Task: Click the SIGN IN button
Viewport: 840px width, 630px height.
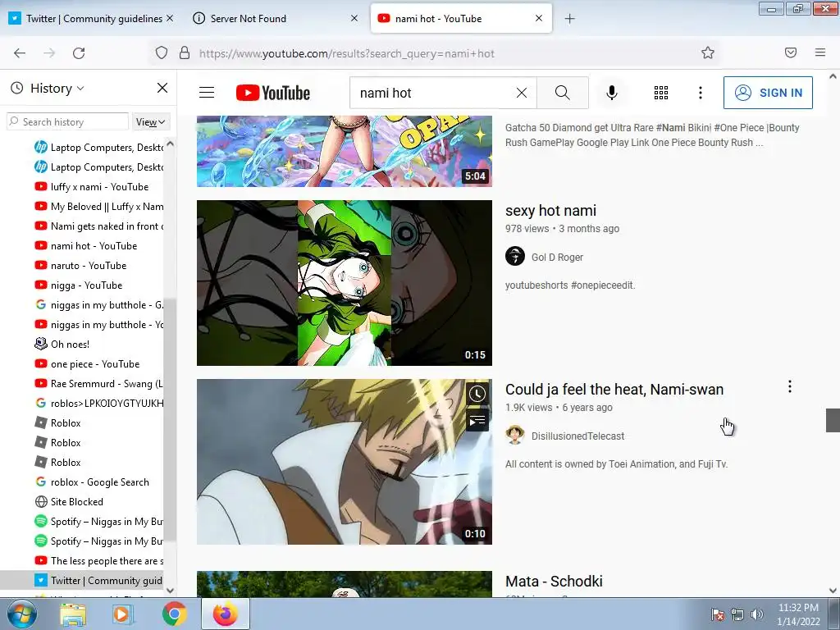Action: (x=768, y=93)
